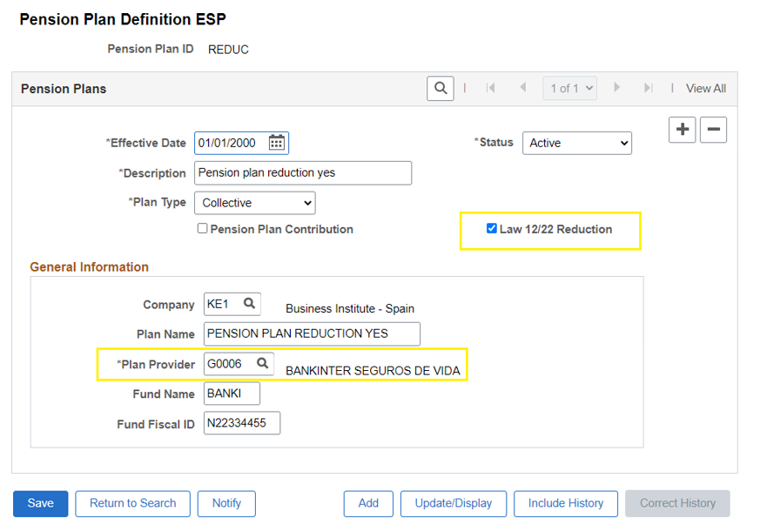
Task: Click inside the Fund Fiscal ID field
Action: pos(241,423)
